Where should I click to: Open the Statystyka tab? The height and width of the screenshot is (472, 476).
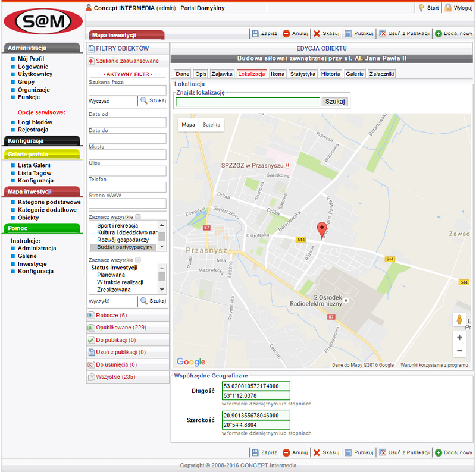coord(303,74)
